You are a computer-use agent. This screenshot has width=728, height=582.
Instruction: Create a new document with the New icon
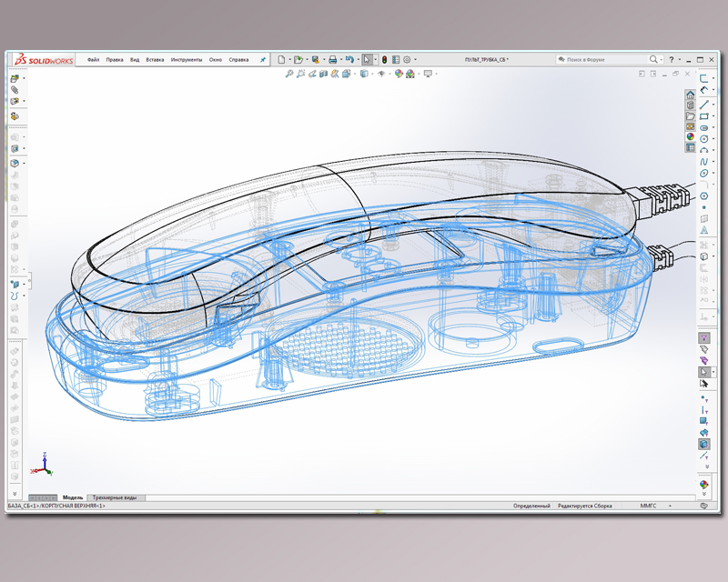coord(281,59)
